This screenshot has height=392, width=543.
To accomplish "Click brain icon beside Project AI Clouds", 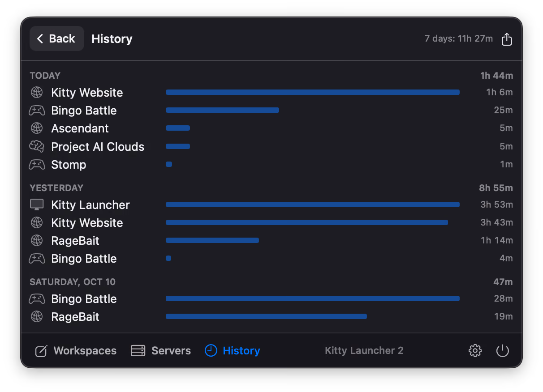I will (37, 146).
